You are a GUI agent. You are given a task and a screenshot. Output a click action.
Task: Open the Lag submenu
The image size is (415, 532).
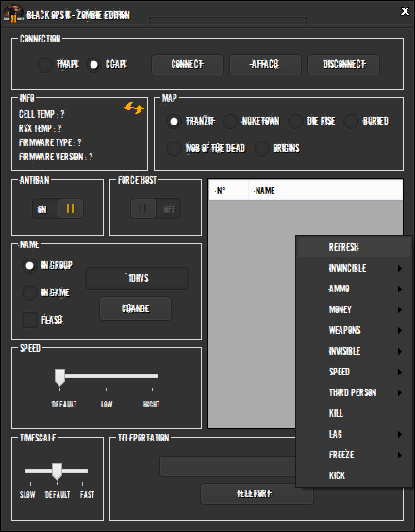coord(354,434)
